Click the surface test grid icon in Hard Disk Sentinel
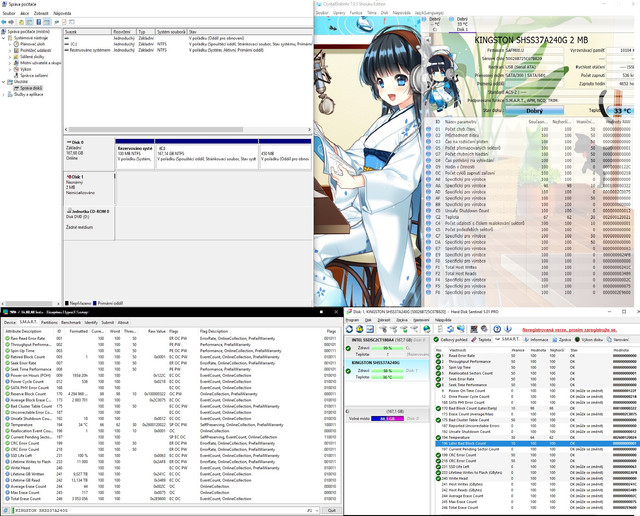640x516 pixels. [474, 329]
